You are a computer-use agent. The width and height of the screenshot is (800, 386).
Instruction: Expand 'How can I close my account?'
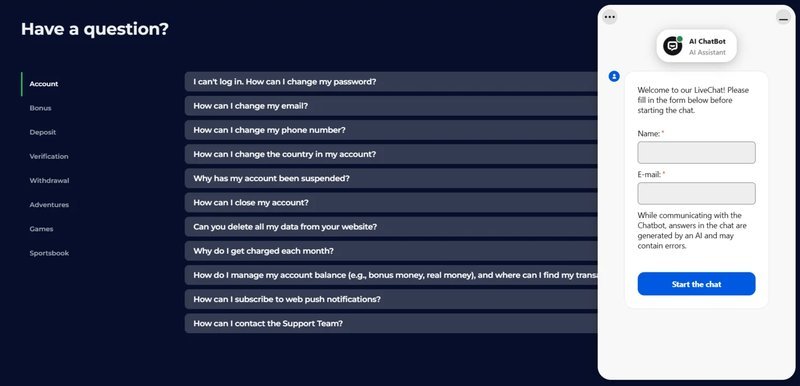tap(391, 202)
